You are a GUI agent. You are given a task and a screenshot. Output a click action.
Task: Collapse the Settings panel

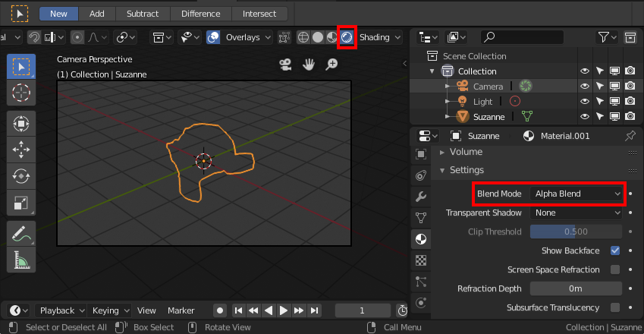click(x=442, y=170)
